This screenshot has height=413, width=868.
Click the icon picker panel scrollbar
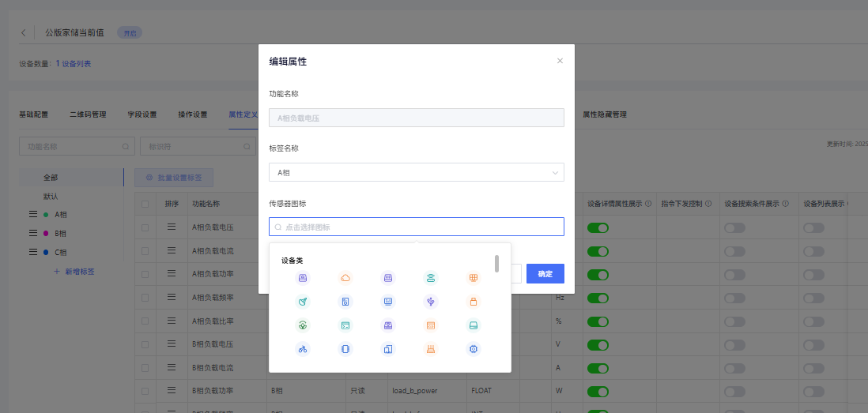(x=496, y=263)
